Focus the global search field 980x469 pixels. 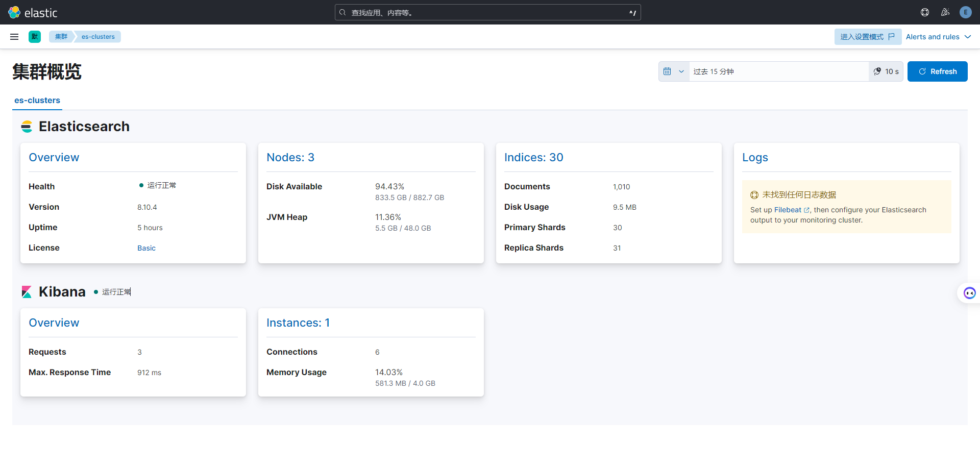click(x=487, y=12)
